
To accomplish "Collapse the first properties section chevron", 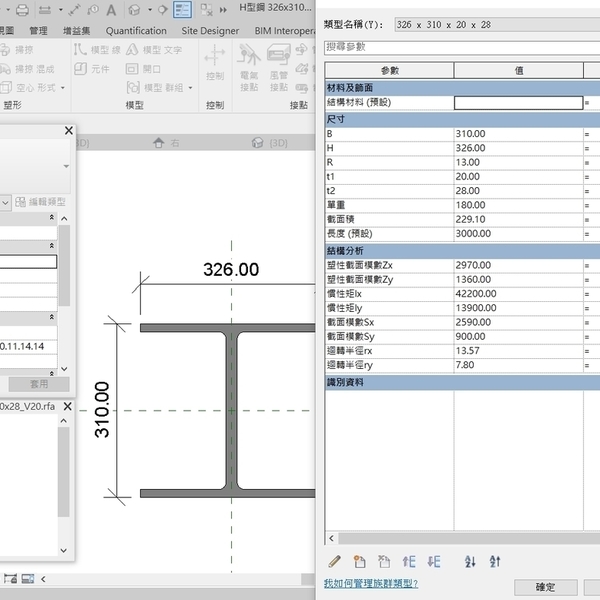I will tap(52, 218).
